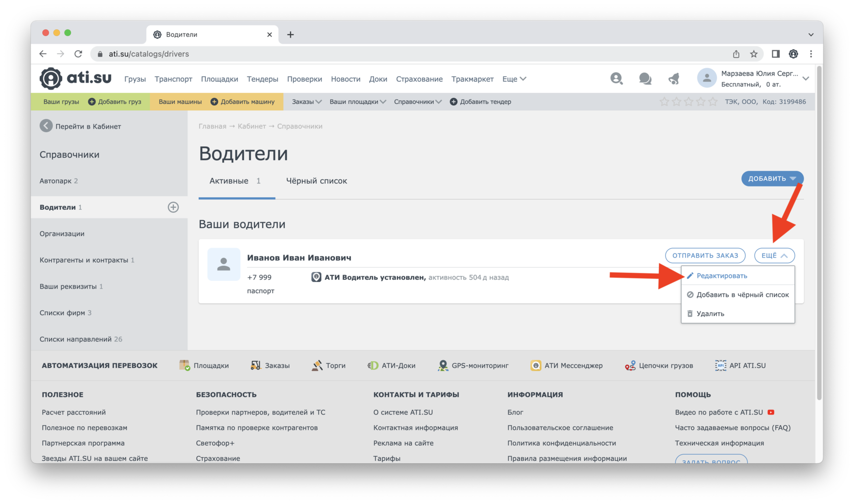Open Грузы in the top navigation
This screenshot has width=854, height=504.
click(x=135, y=79)
